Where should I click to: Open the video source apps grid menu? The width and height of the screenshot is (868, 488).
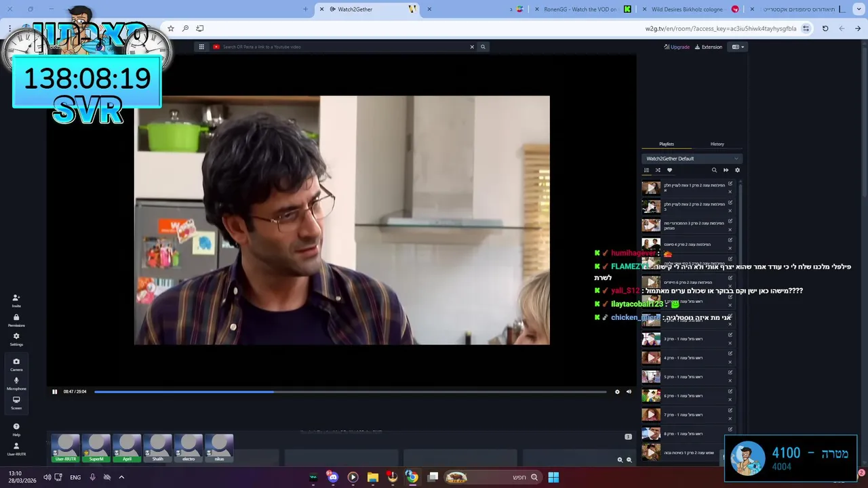201,47
